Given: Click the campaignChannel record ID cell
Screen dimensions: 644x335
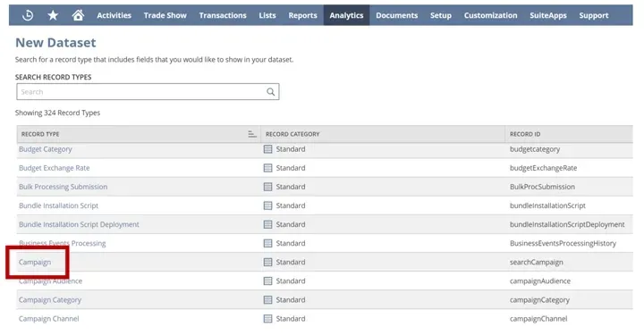Looking at the screenshot, I should (538, 319).
